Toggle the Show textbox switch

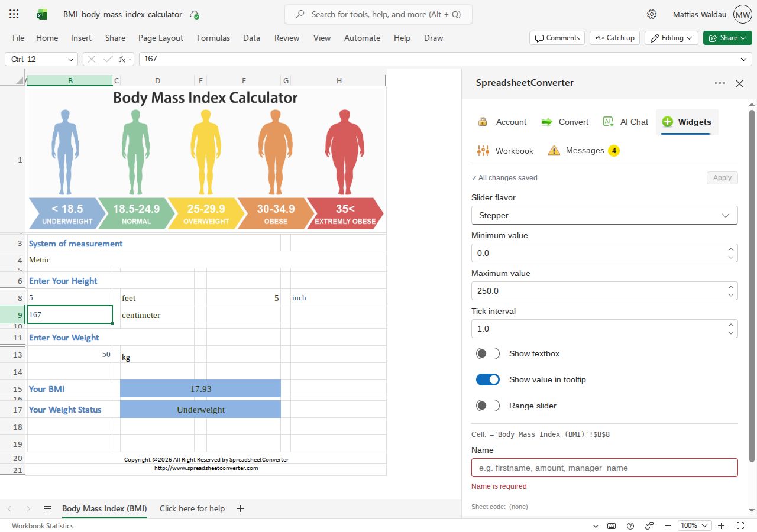point(488,353)
